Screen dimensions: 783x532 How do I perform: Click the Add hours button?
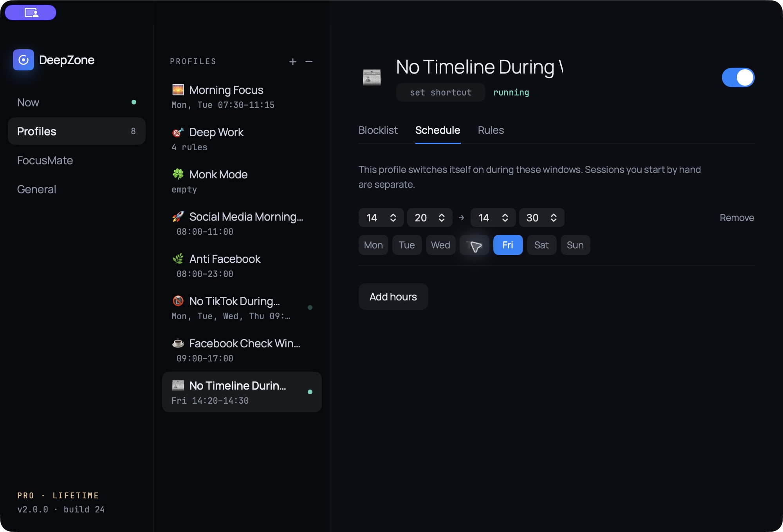pyautogui.click(x=393, y=297)
